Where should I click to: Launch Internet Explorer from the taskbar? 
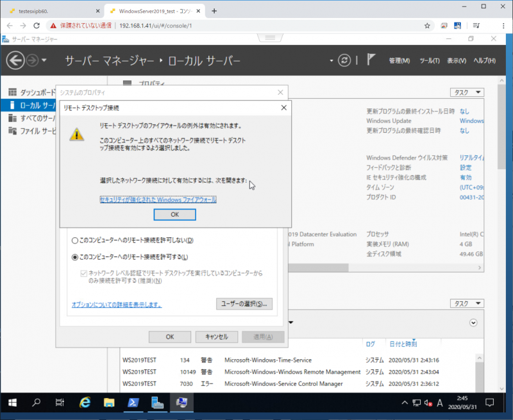tap(85, 403)
